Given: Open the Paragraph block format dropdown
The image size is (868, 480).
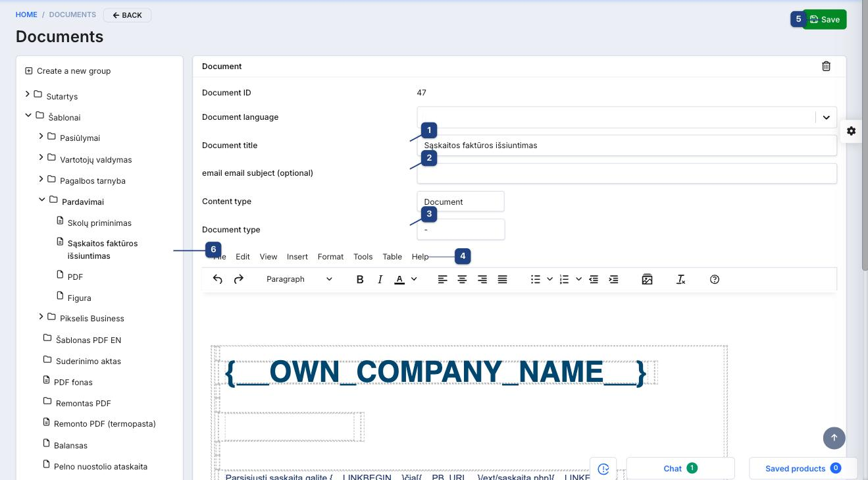Looking at the screenshot, I should click(299, 279).
